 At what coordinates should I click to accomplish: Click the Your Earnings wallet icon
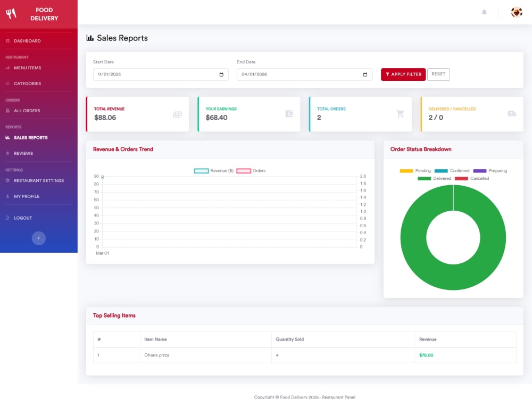click(x=289, y=114)
